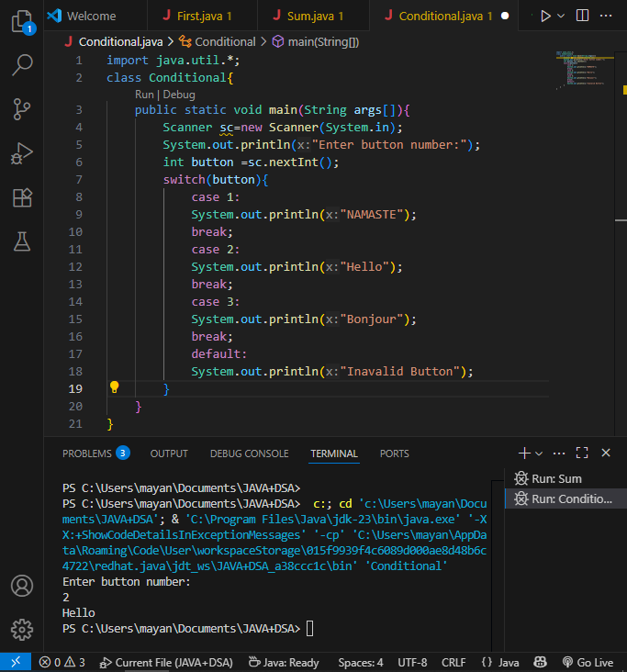Click Run CodeLens above main
627x672 pixels.
point(144,95)
